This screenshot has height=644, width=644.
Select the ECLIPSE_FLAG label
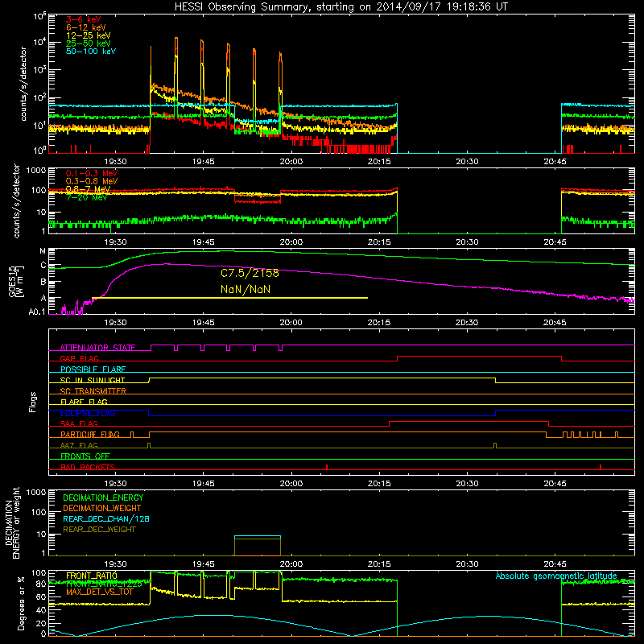[x=88, y=413]
